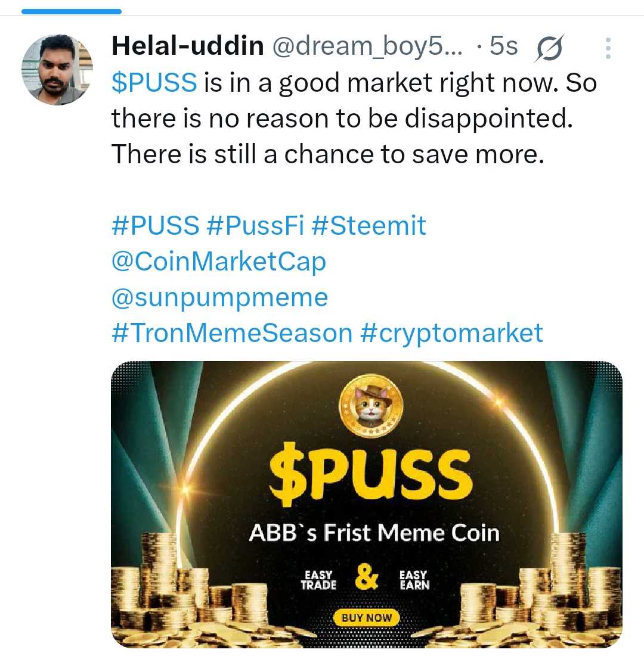
Task: Click the cat coin logo in banner
Action: click(371, 406)
